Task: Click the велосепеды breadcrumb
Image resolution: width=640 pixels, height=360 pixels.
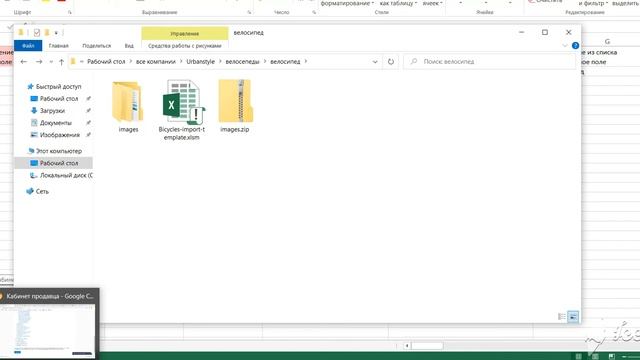Action: point(242,62)
